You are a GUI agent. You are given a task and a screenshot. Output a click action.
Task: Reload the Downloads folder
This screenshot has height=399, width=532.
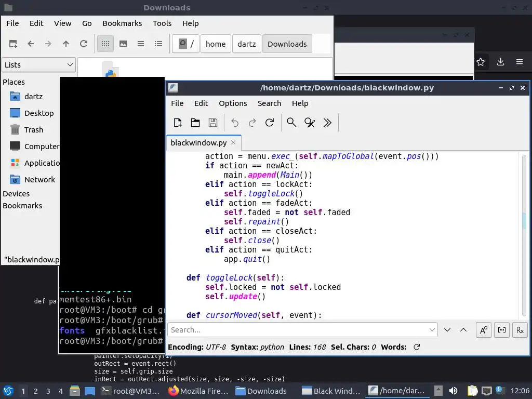84,44
